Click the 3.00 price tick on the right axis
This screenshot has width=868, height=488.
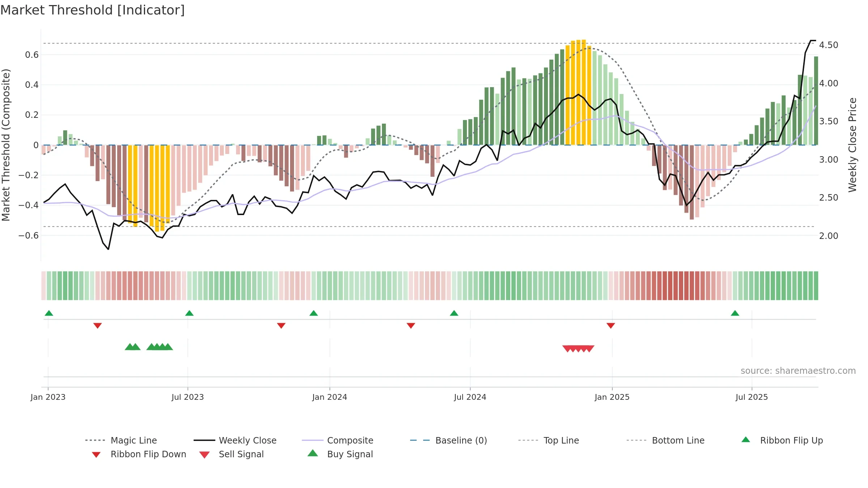pos(829,159)
